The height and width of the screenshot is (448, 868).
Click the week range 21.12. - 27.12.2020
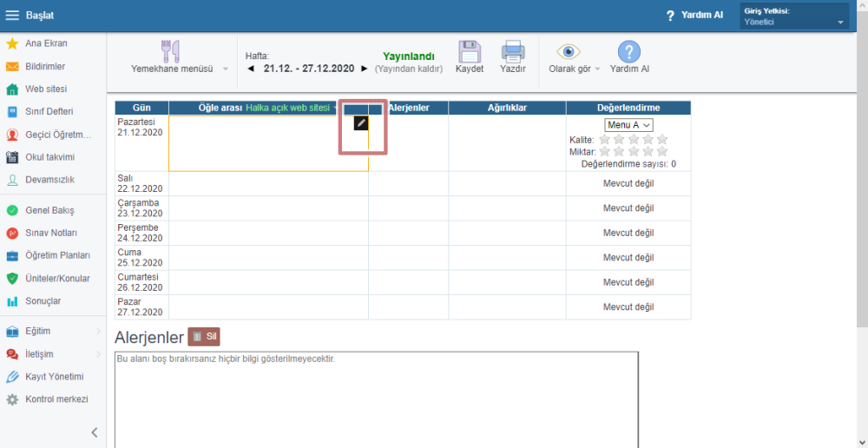pyautogui.click(x=308, y=69)
